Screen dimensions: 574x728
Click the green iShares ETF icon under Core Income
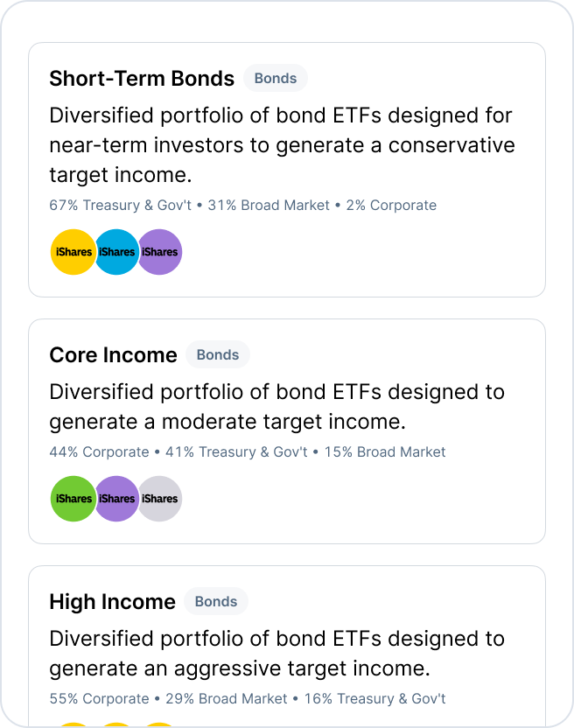tap(73, 499)
